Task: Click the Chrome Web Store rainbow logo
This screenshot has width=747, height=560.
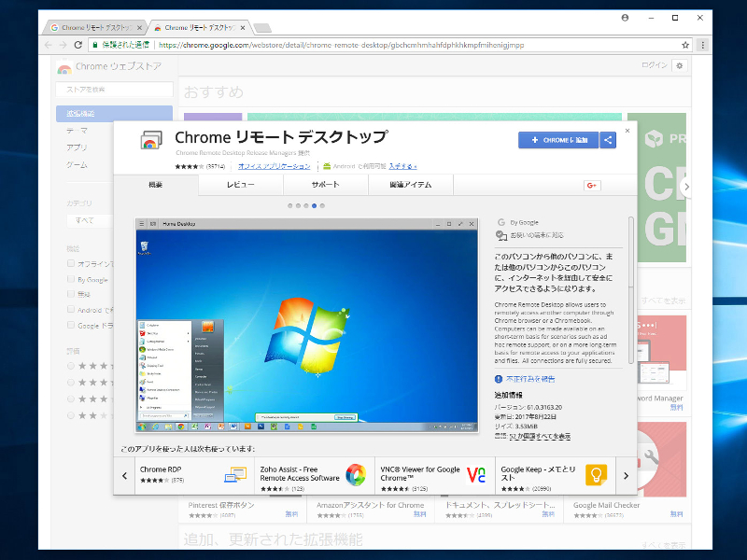Action: tap(64, 67)
